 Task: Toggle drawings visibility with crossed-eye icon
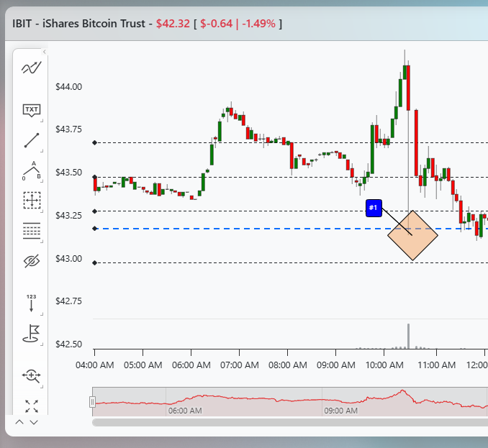pos(32,261)
